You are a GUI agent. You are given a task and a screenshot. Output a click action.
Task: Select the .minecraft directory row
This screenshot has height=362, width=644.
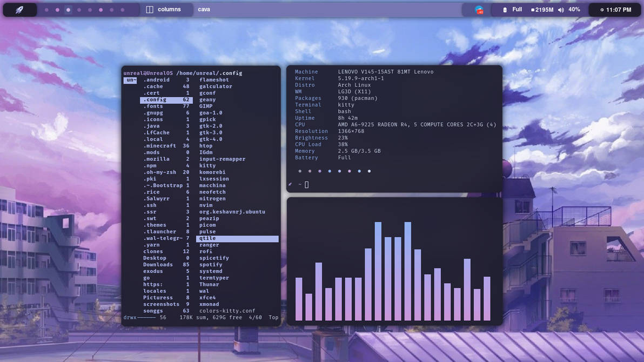point(166,145)
